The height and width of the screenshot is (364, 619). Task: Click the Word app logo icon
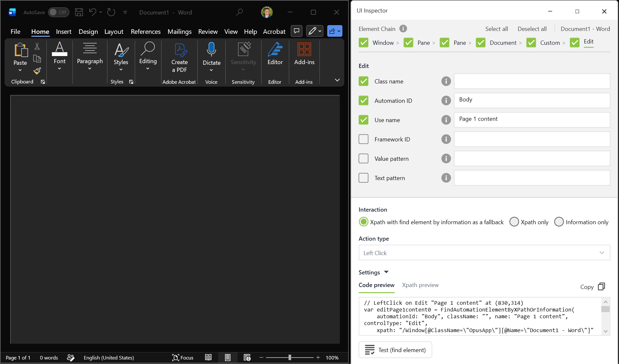click(12, 12)
